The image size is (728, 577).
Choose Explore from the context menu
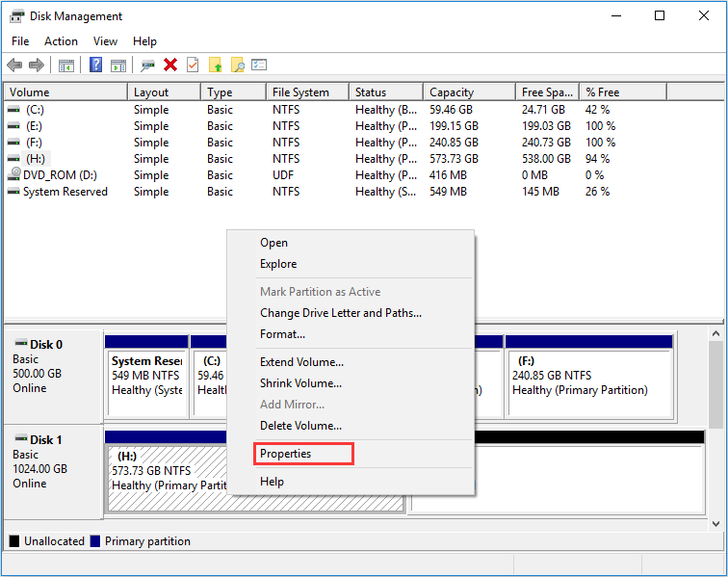[351, 264]
